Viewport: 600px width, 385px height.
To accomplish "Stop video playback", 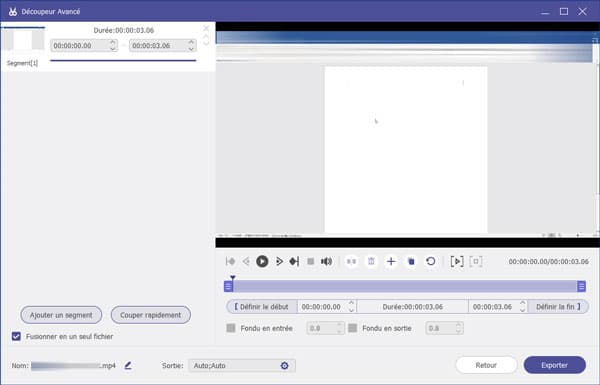I will coord(311,261).
